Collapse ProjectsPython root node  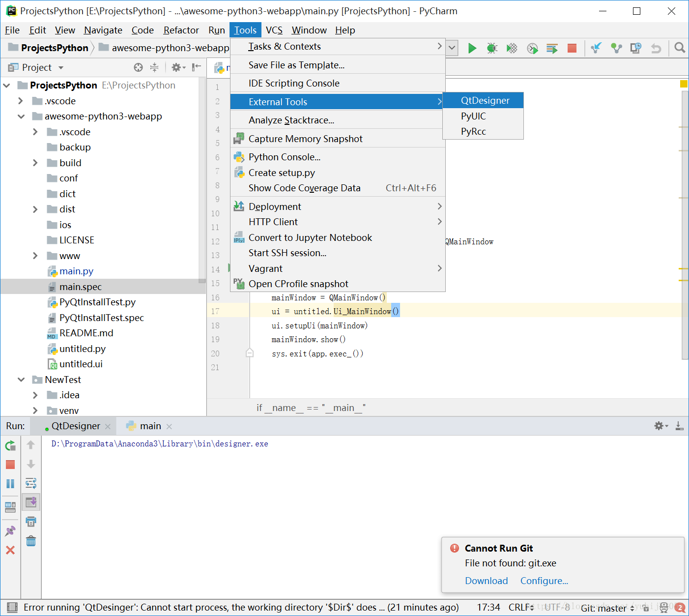[6, 86]
